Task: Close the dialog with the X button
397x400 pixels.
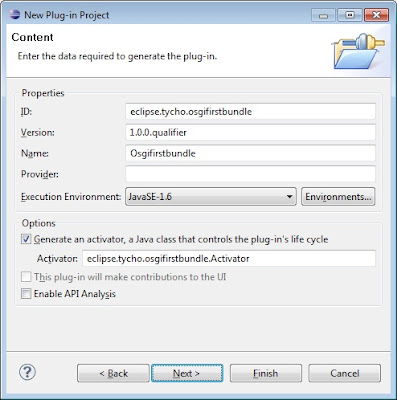Action: (376, 15)
